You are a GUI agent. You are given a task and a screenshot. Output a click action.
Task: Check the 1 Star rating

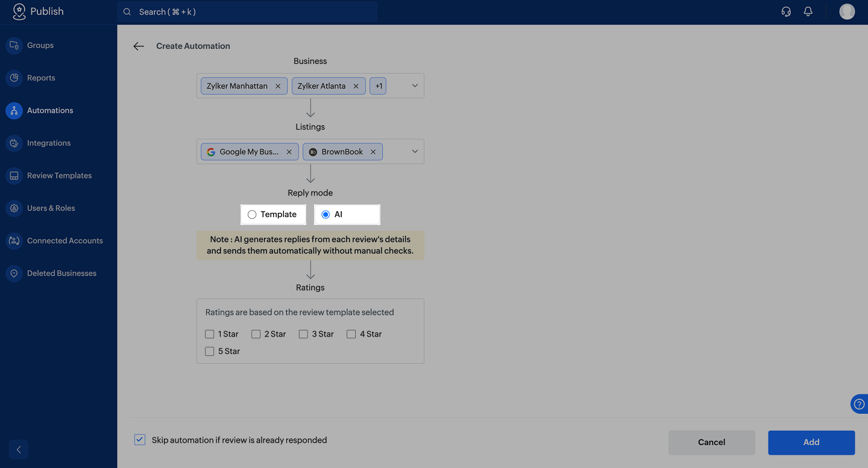(210, 334)
